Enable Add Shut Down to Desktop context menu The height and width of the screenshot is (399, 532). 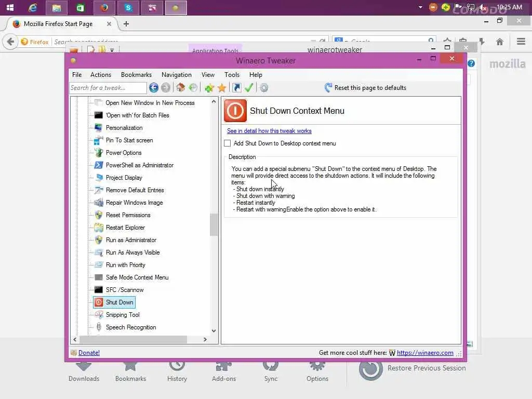click(228, 143)
